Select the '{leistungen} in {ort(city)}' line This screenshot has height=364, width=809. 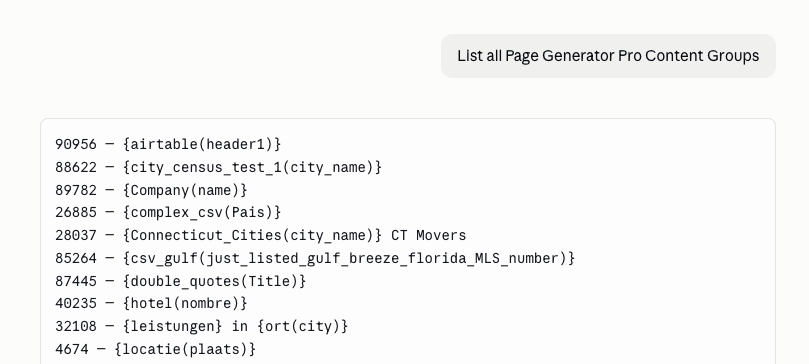point(202,326)
